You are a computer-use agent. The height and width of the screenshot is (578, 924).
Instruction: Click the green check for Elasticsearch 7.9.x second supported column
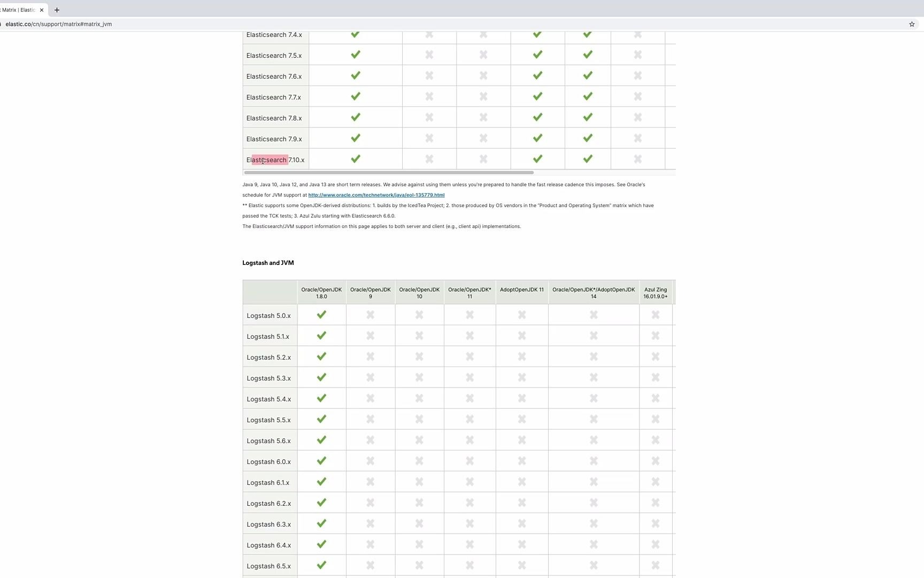coord(537,138)
